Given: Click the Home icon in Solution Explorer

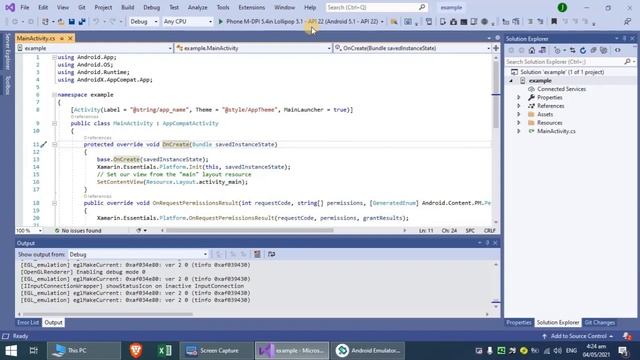Looking at the screenshot, I should pyautogui.click(x=531, y=51).
